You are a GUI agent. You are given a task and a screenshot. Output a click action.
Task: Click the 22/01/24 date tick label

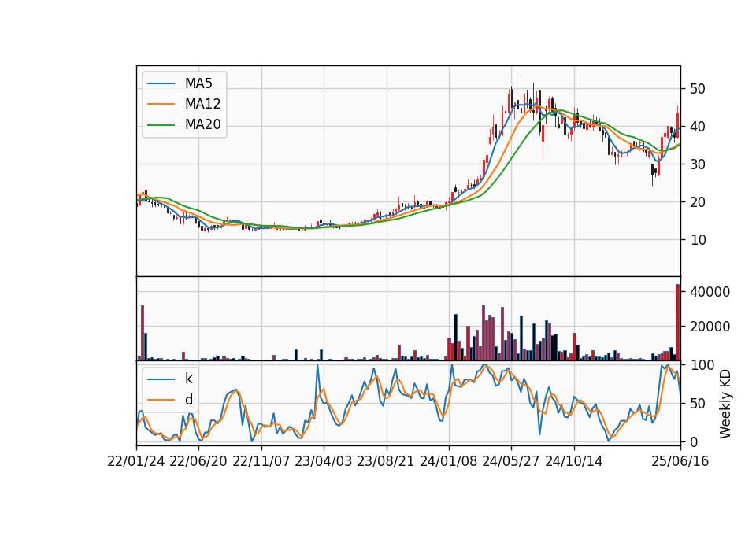click(x=136, y=462)
